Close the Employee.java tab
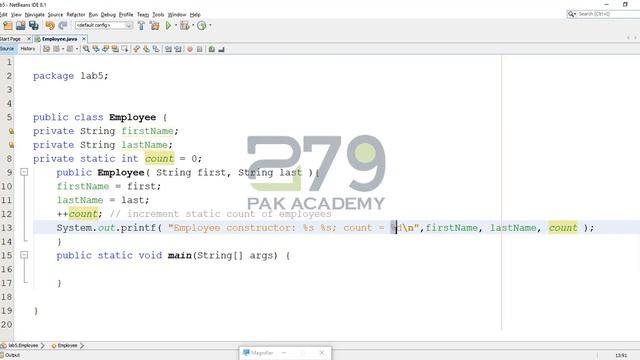Viewport: 640px width, 360px height. (84, 39)
